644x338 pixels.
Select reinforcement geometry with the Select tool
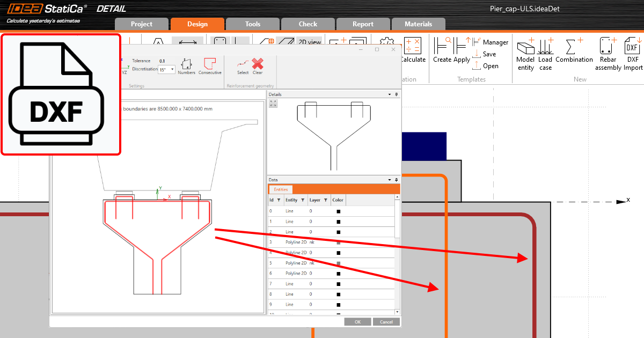[x=243, y=63]
